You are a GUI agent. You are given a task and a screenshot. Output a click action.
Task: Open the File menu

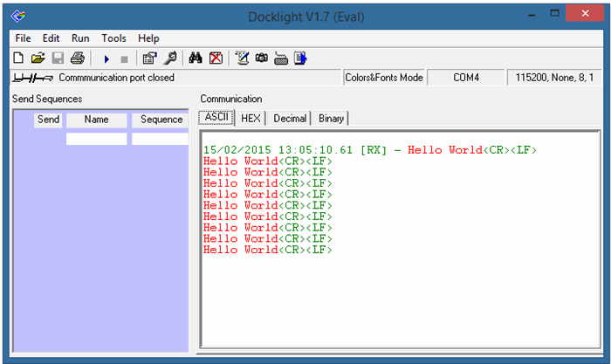[x=23, y=38]
